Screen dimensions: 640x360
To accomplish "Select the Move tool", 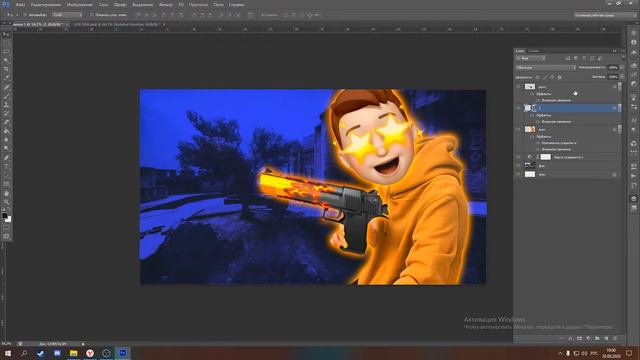I will (6, 34).
